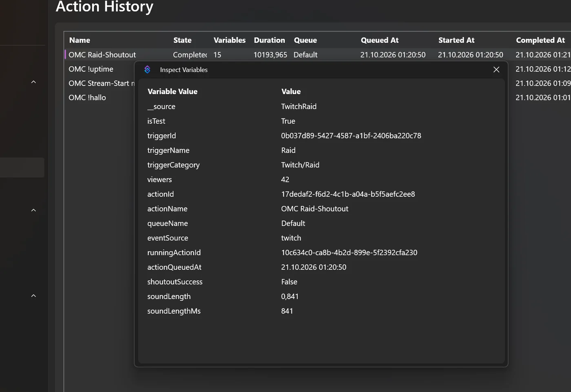The height and width of the screenshot is (392, 571).
Task: Click the triggerId GUID value
Action: click(x=351, y=136)
